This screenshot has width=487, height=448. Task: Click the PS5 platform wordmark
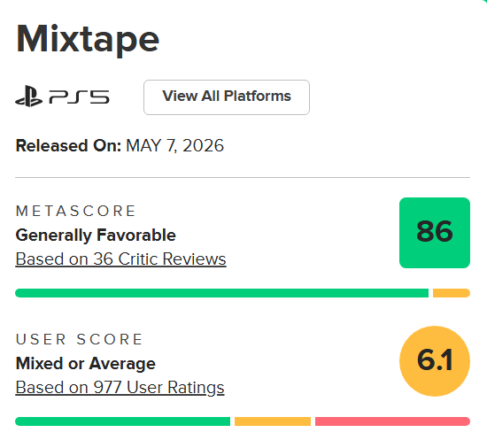[79, 97]
